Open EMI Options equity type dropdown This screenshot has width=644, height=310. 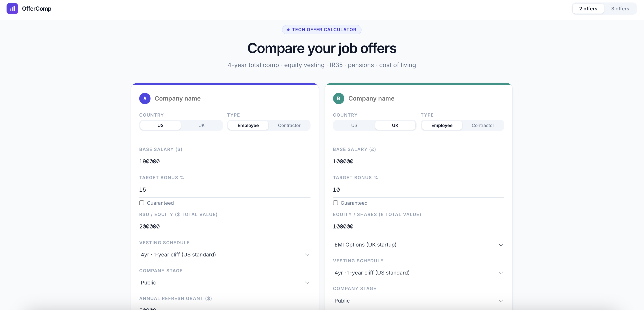pyautogui.click(x=419, y=245)
